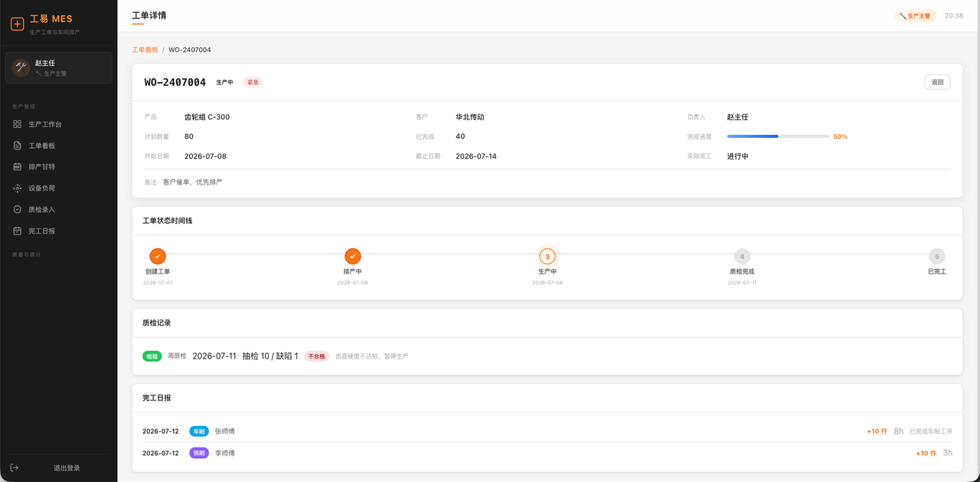The height and width of the screenshot is (482, 980).
Task: Click the 排产甘特 calendar icon
Action: tap(18, 166)
